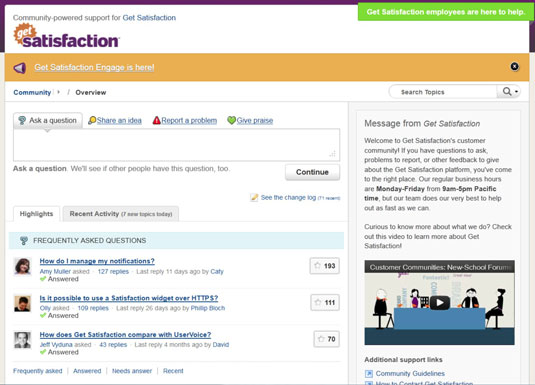Click the Overview breadcrumb text

tap(91, 92)
